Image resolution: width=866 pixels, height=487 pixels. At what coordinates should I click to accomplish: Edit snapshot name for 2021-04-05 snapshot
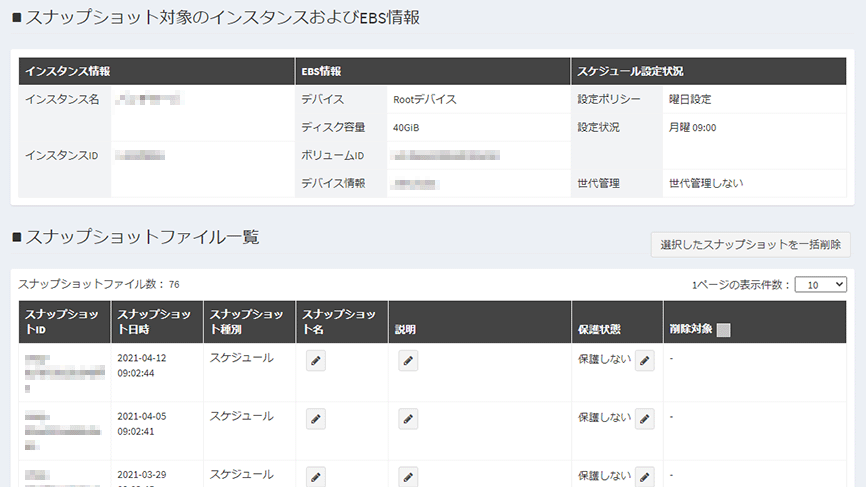pyautogui.click(x=316, y=419)
